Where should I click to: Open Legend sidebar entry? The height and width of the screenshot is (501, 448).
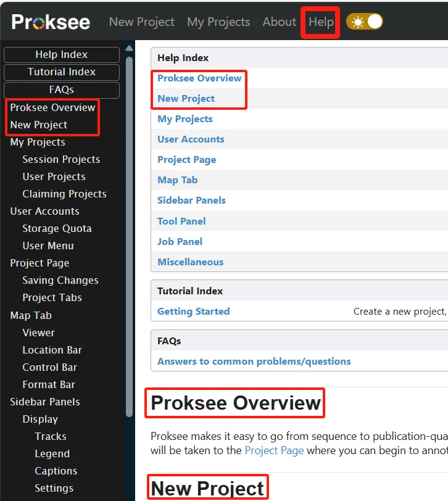(x=52, y=453)
